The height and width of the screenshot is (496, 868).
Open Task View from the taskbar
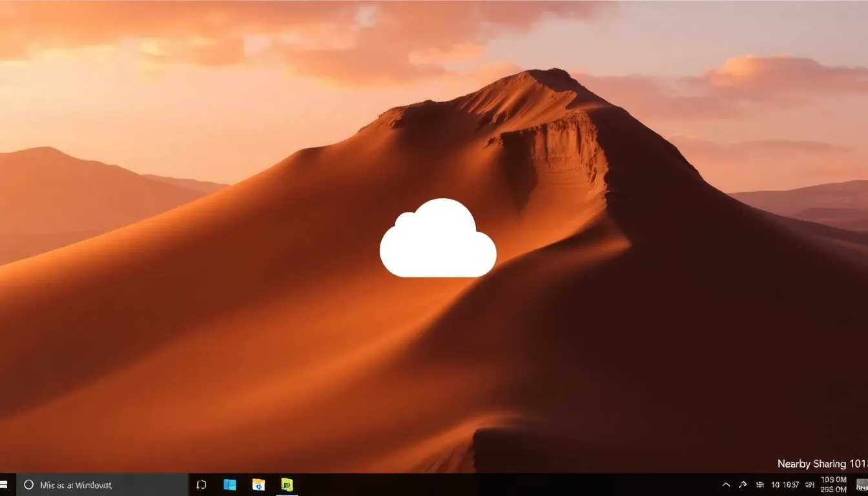(201, 484)
